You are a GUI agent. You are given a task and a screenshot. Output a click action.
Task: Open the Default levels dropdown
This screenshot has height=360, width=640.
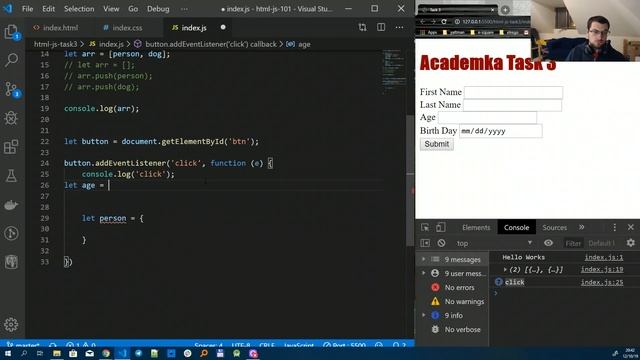point(602,243)
